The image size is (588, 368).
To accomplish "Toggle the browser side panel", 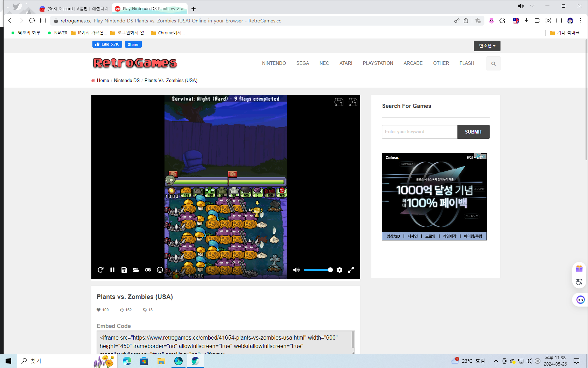I will click(559, 21).
